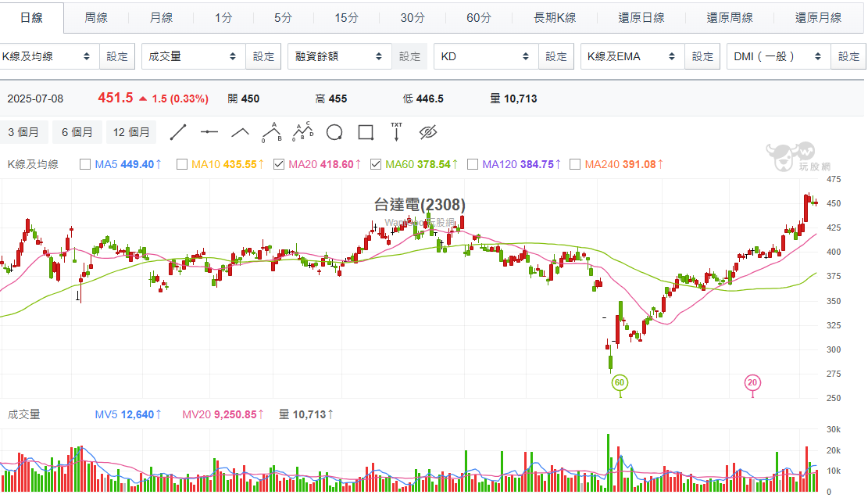Switch to the 60分 tab
Viewport: 868px width, 498px height.
pos(478,17)
